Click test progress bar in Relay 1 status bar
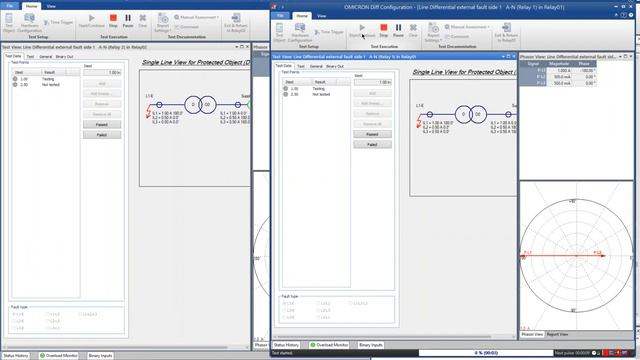The height and width of the screenshot is (360, 640). (x=486, y=353)
